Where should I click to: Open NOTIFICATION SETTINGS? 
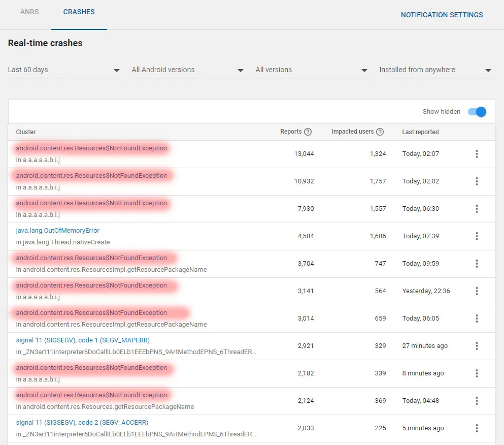coord(442,15)
